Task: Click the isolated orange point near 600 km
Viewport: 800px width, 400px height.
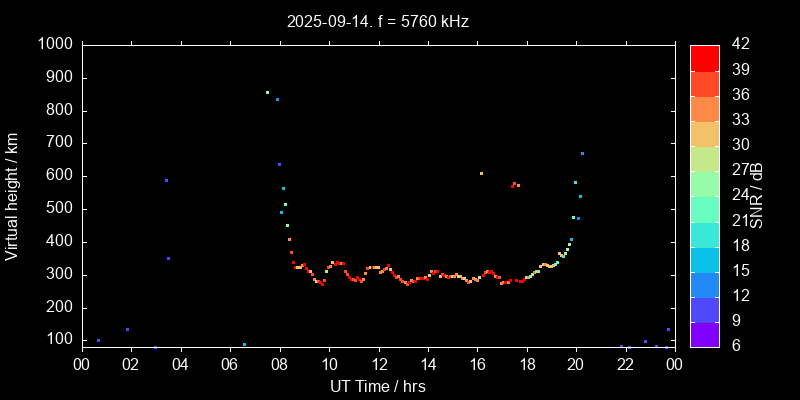Action: [x=481, y=173]
